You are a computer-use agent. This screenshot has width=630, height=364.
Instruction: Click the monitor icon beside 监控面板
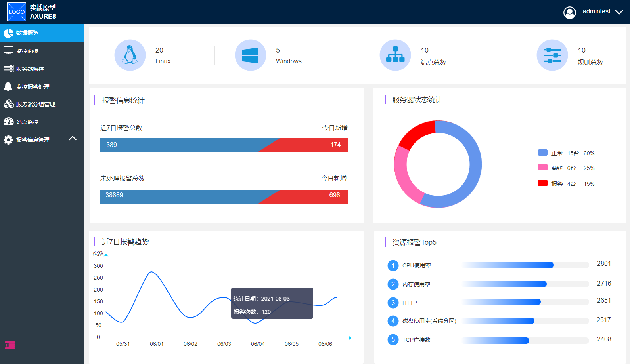click(8, 51)
